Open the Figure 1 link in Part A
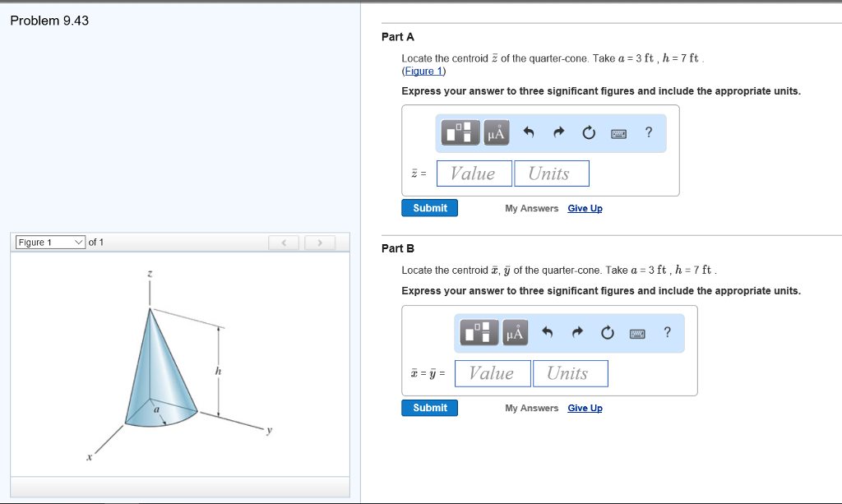 (423, 71)
